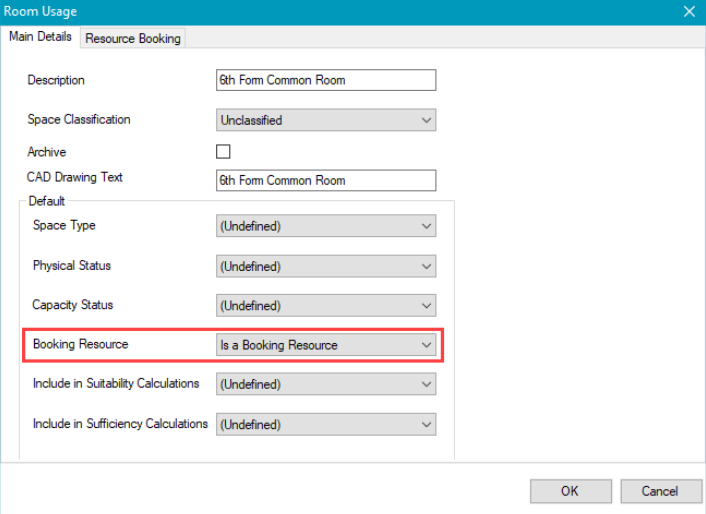The height and width of the screenshot is (514, 706).
Task: Click the Booking Resource label text
Action: pyautogui.click(x=80, y=344)
